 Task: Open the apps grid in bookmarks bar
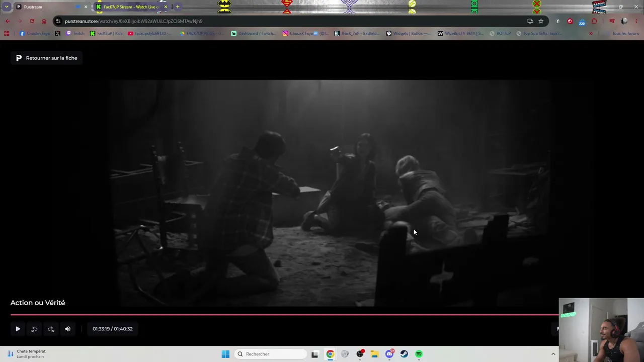[7, 34]
